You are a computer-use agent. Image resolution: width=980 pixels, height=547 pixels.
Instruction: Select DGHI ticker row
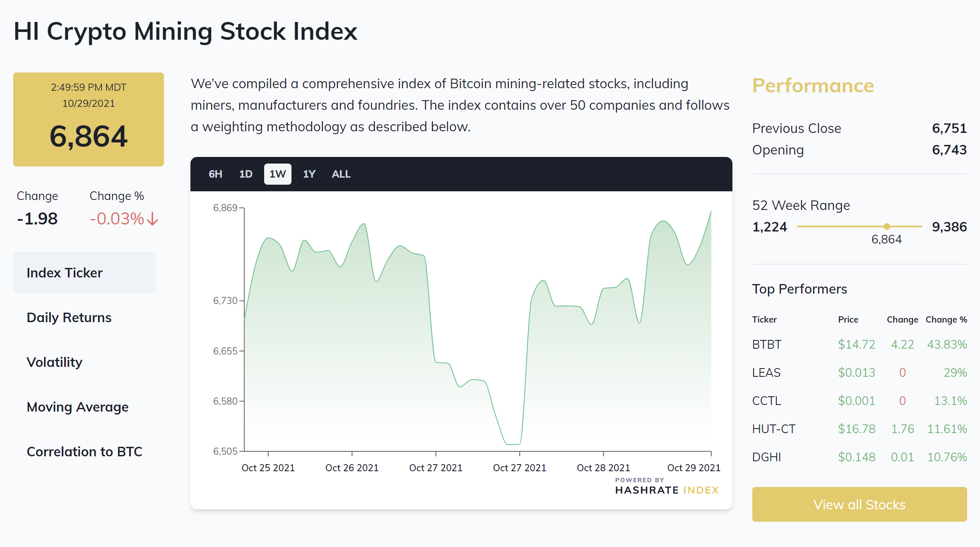click(860, 457)
